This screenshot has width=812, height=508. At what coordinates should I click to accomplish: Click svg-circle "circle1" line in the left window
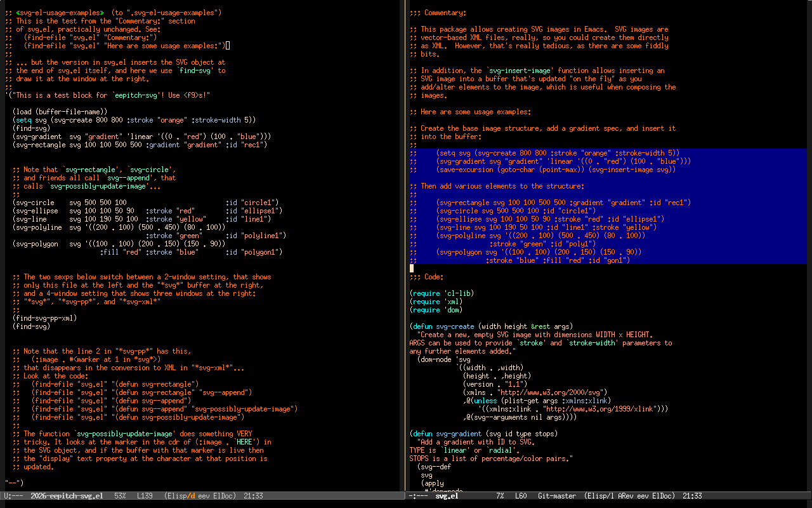tap(145, 203)
